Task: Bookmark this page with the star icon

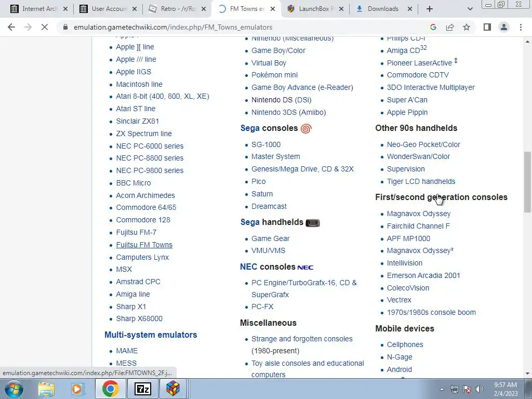Action: (x=467, y=27)
